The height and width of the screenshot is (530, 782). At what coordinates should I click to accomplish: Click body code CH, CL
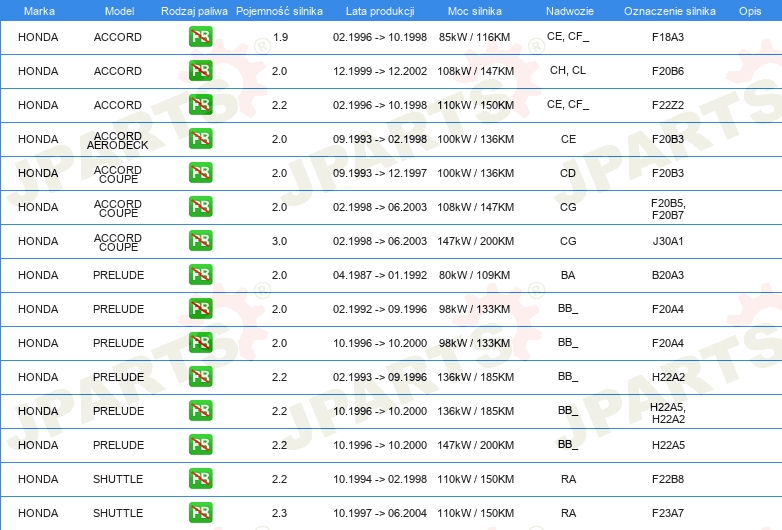tap(568, 70)
